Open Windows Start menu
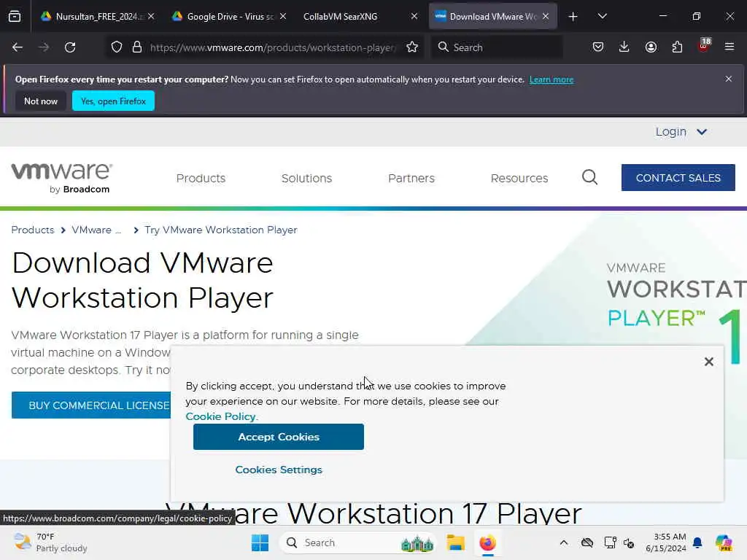 (x=260, y=542)
